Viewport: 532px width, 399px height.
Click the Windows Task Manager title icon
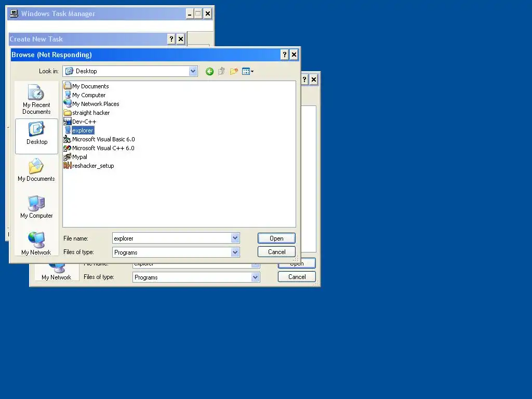coord(14,14)
